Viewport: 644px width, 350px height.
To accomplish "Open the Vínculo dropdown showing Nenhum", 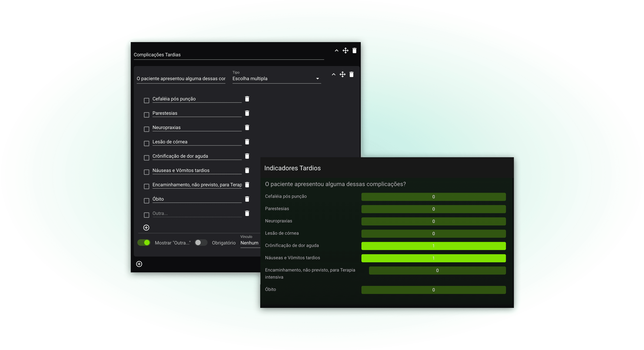I will [x=250, y=243].
